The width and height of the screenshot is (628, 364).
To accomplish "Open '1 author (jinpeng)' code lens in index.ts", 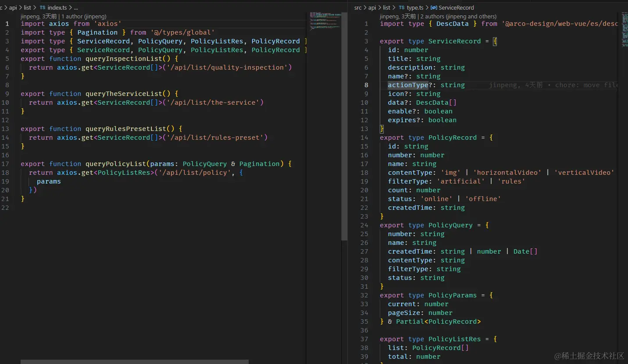I will (x=84, y=16).
